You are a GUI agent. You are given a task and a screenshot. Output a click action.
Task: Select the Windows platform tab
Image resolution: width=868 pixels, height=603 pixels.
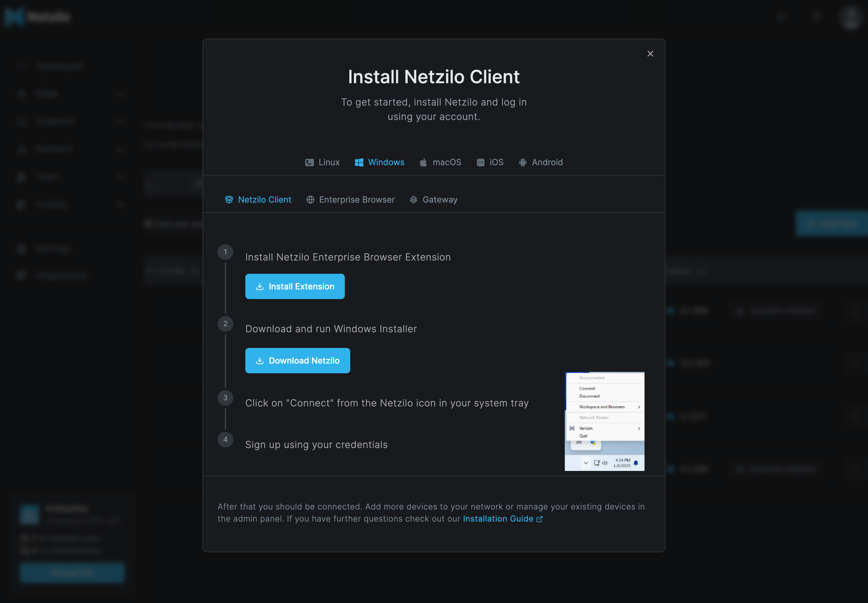click(x=379, y=162)
